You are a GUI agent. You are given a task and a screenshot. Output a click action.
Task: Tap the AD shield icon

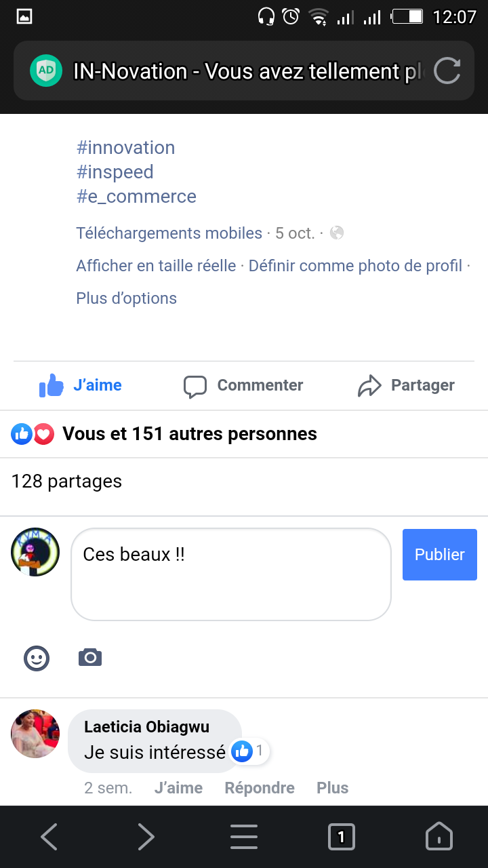point(46,71)
